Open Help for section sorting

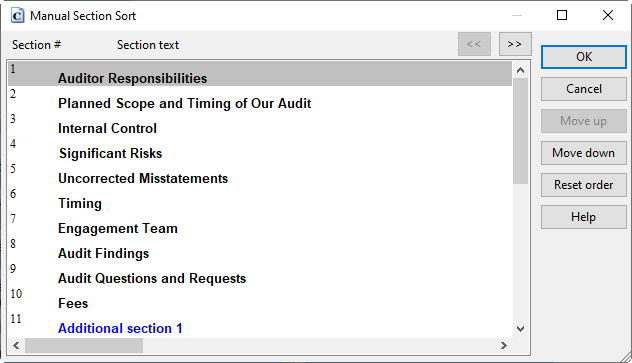[x=584, y=217]
